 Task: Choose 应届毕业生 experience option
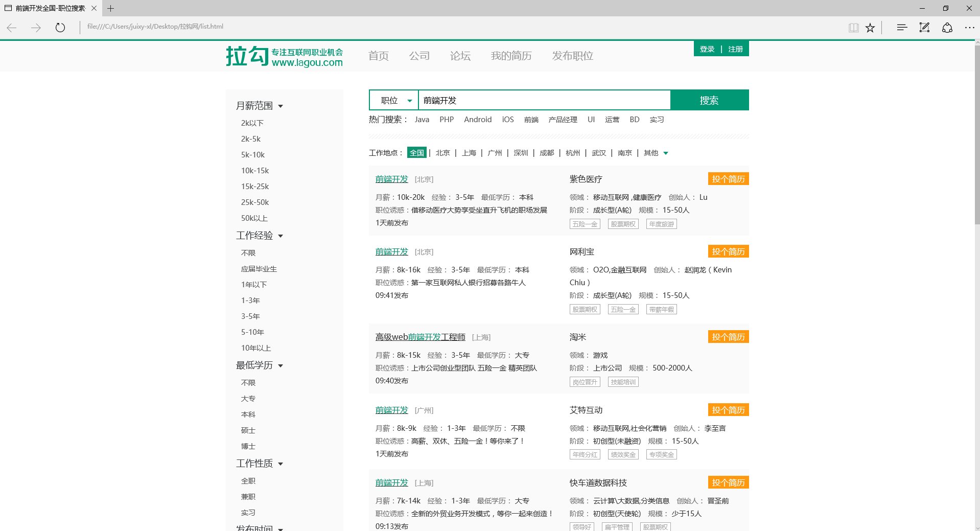pos(259,269)
